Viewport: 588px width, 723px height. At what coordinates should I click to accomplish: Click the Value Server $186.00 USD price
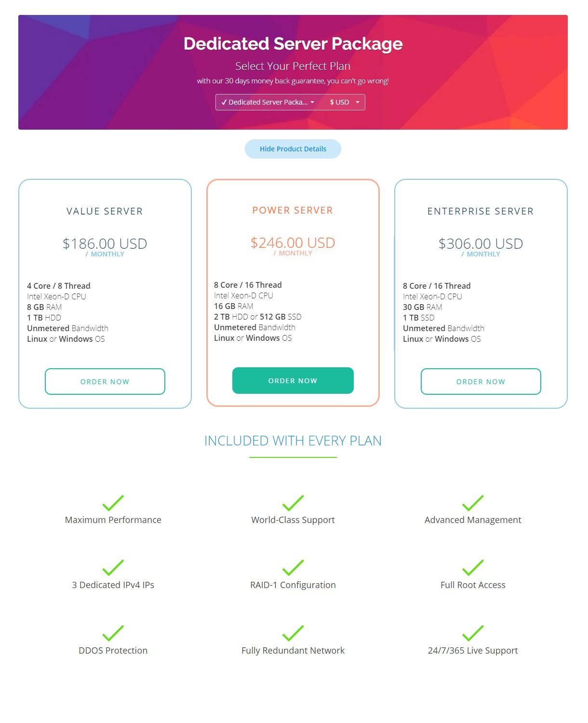pyautogui.click(x=105, y=244)
